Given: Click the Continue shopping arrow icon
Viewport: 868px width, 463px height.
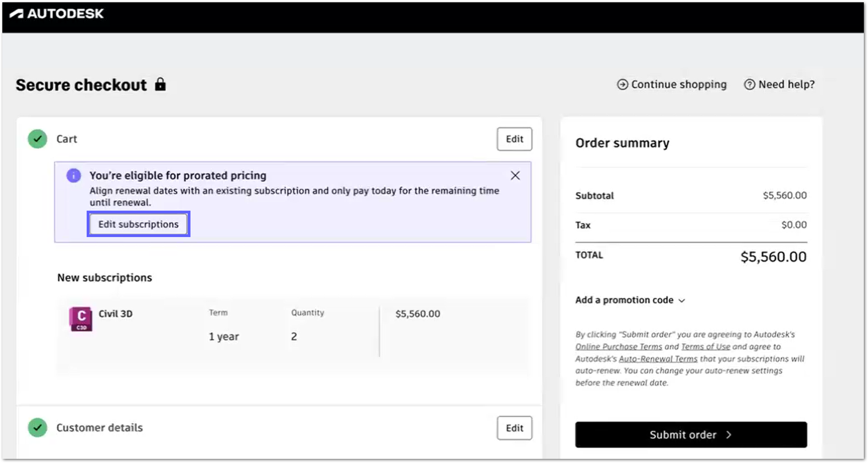Looking at the screenshot, I should [622, 85].
